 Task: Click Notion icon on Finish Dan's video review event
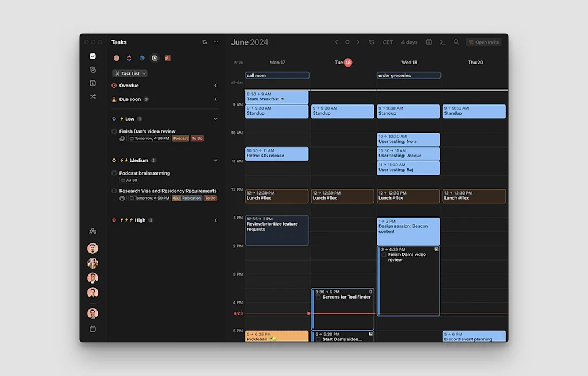click(436, 249)
